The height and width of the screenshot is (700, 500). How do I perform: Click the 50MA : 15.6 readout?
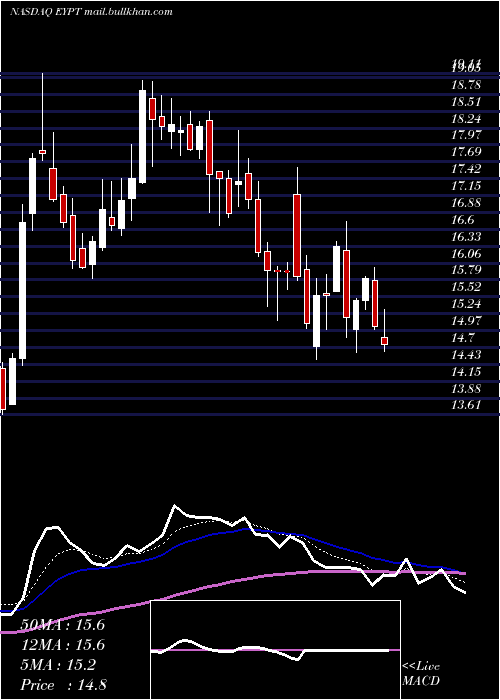(x=62, y=625)
